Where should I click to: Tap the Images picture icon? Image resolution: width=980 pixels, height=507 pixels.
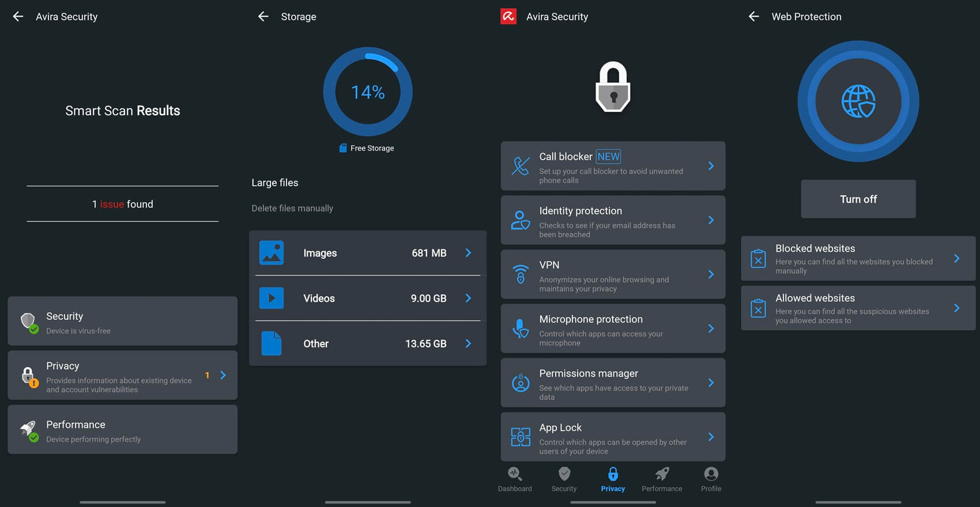tap(272, 253)
